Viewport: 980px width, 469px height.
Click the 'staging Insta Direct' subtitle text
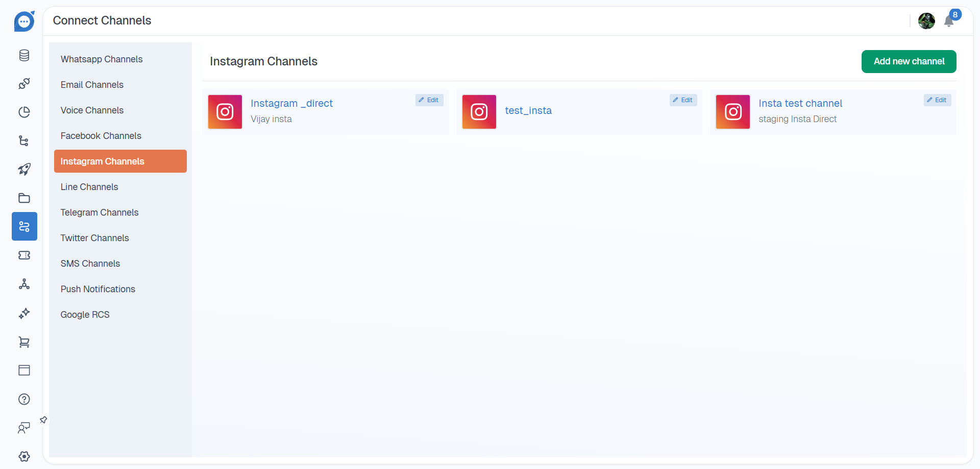pyautogui.click(x=797, y=119)
